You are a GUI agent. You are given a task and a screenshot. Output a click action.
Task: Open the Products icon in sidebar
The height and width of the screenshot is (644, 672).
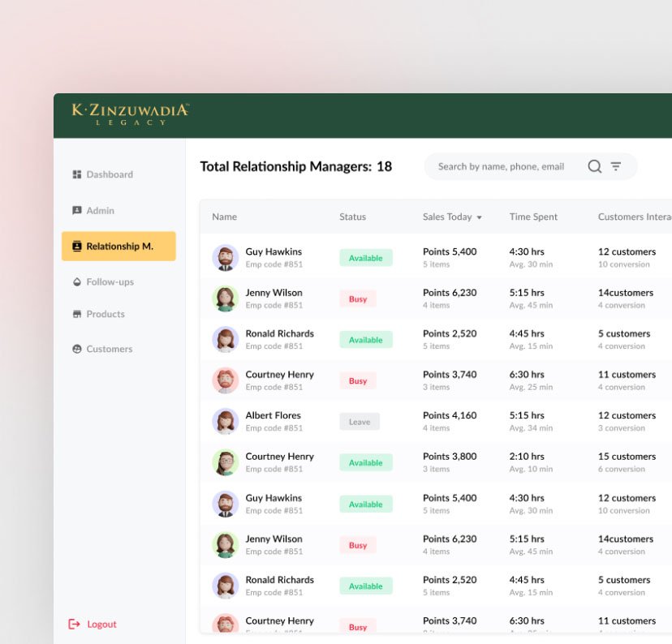pyautogui.click(x=77, y=314)
